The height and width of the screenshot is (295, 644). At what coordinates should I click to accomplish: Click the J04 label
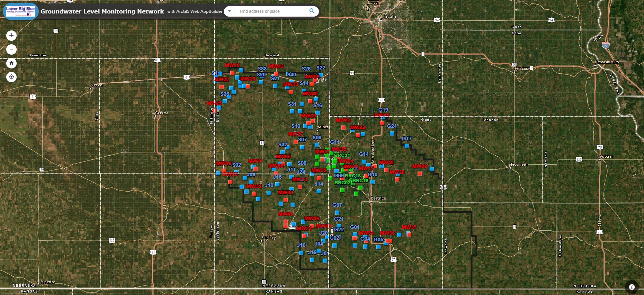319,244
